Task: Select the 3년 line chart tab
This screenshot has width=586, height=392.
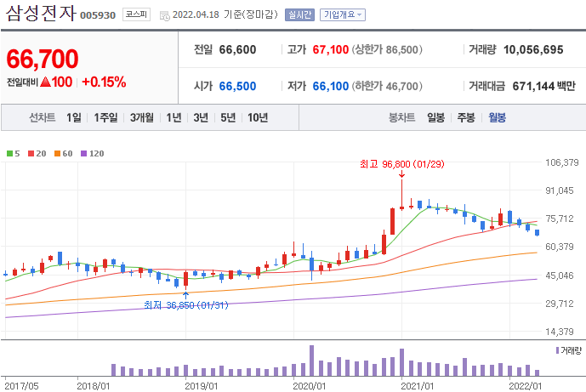Action: 201,117
